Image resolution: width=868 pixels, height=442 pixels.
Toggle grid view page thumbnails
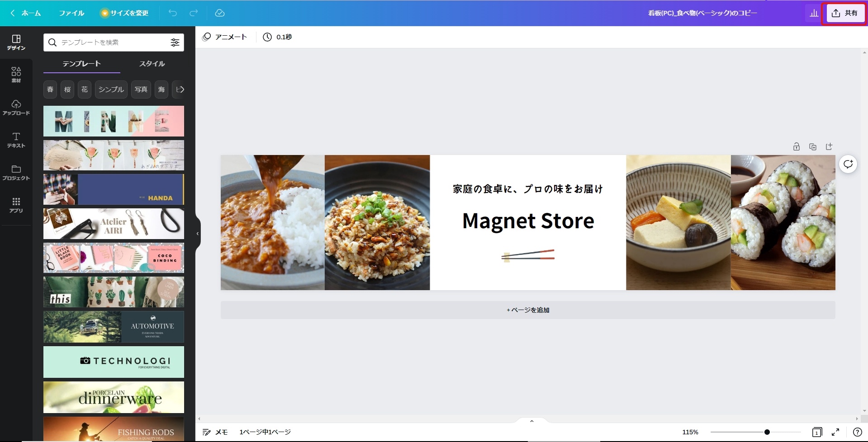(817, 432)
